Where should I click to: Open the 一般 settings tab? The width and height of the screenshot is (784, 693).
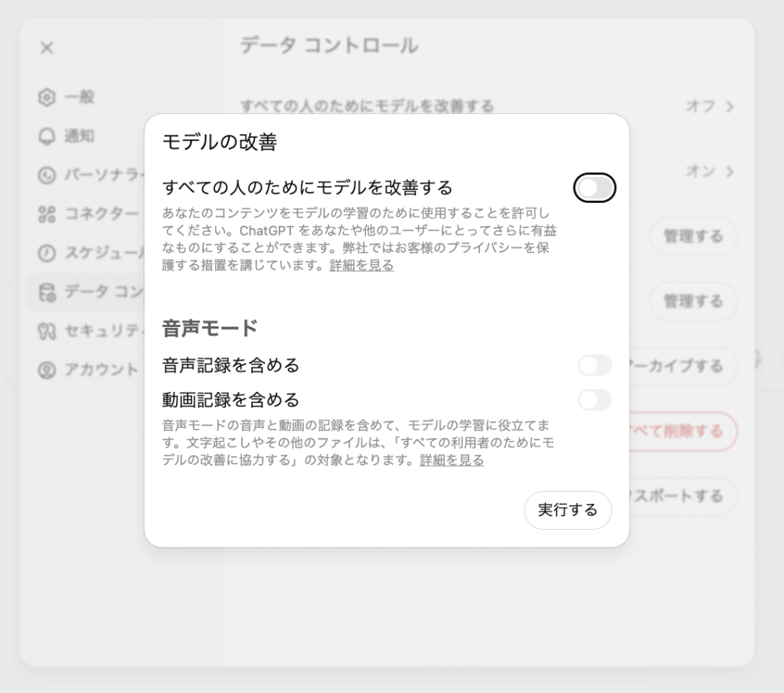79,97
